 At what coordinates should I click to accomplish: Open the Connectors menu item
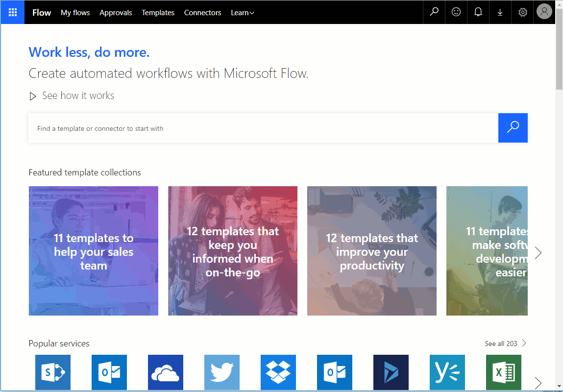(x=202, y=13)
